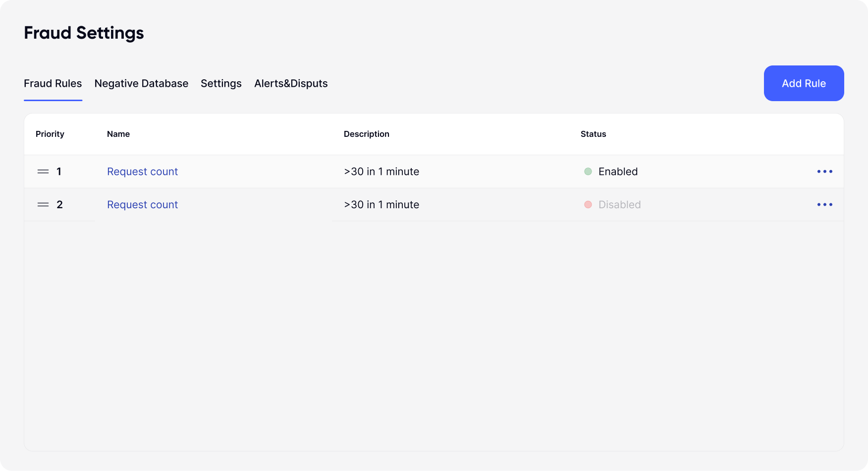Click the drag handle for priority 2 rule
This screenshot has height=471, width=868.
[x=43, y=205]
